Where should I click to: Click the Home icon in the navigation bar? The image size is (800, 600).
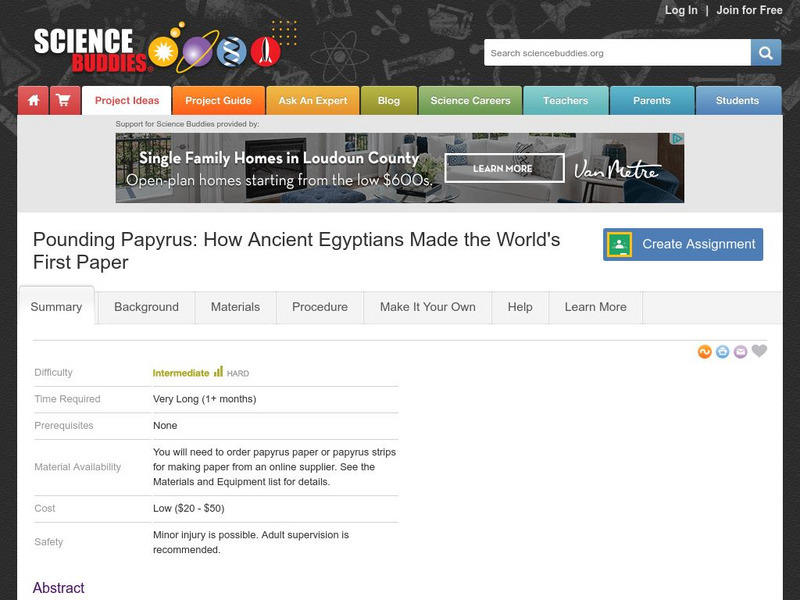pos(34,100)
